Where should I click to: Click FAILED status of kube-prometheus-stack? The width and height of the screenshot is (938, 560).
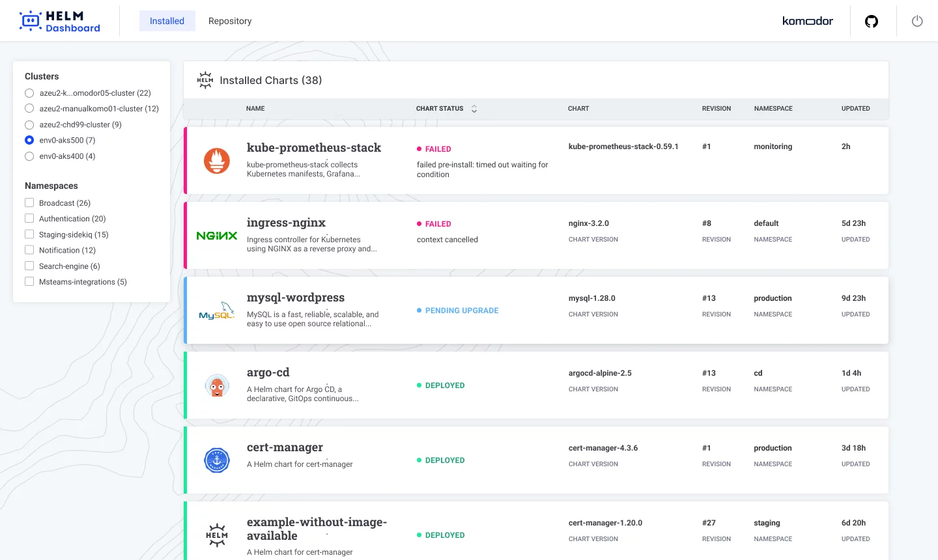434,149
